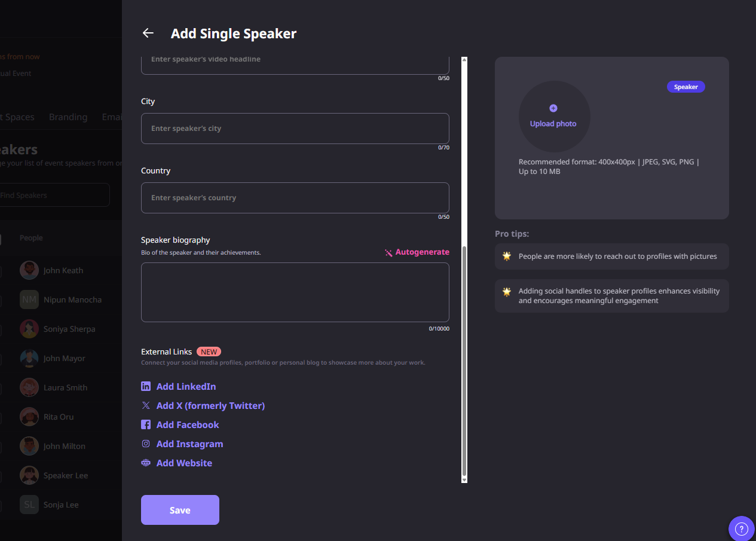The height and width of the screenshot is (541, 756).
Task: Click Add Facebook link
Action: click(188, 425)
